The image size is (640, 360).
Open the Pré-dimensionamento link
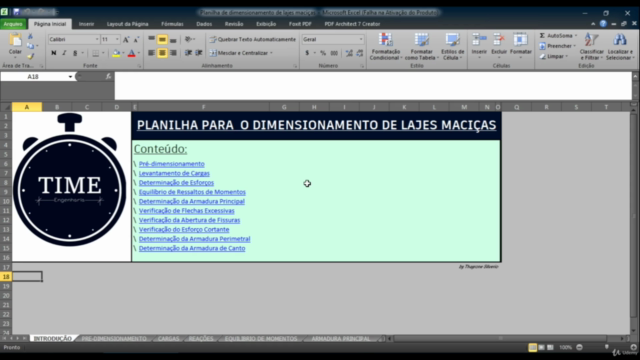pyautogui.click(x=171, y=164)
